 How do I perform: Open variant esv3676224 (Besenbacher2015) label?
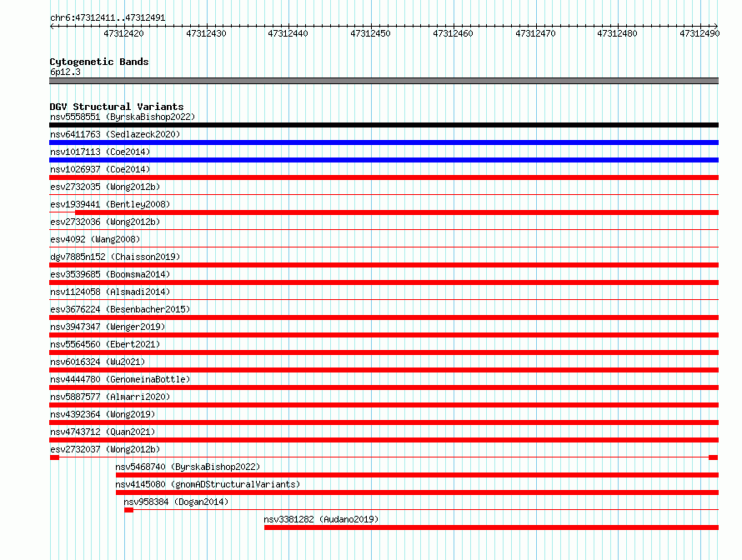pos(120,309)
